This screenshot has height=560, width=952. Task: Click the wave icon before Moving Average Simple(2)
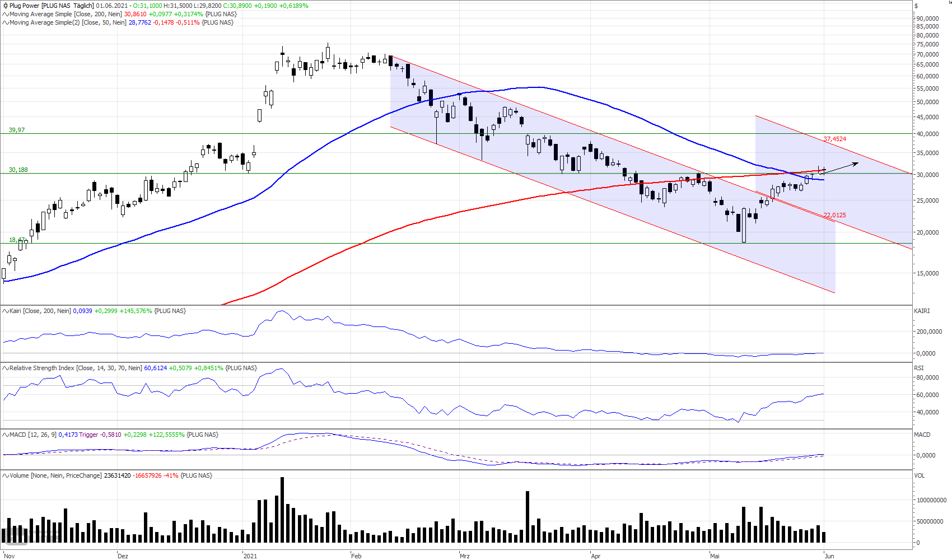pos(6,22)
